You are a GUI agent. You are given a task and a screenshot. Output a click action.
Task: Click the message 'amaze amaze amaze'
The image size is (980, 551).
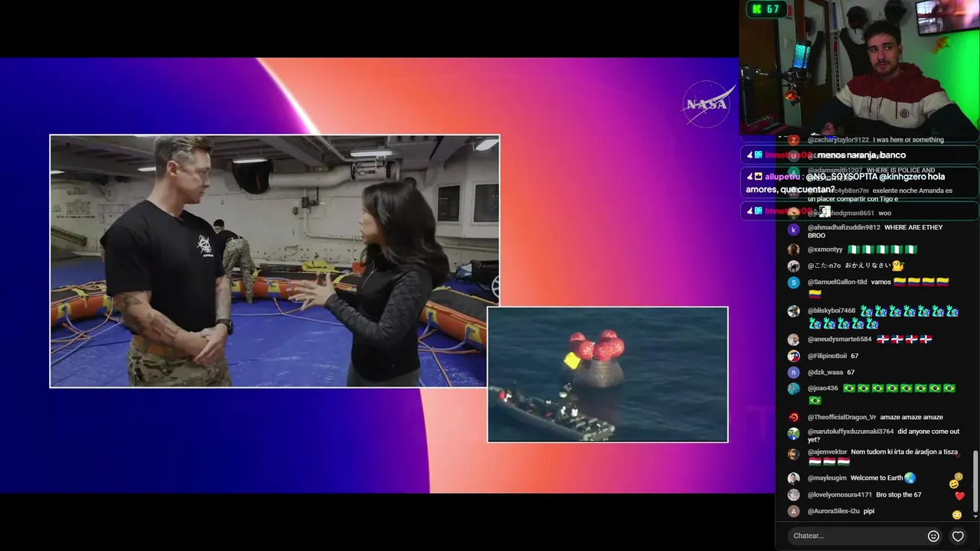911,417
